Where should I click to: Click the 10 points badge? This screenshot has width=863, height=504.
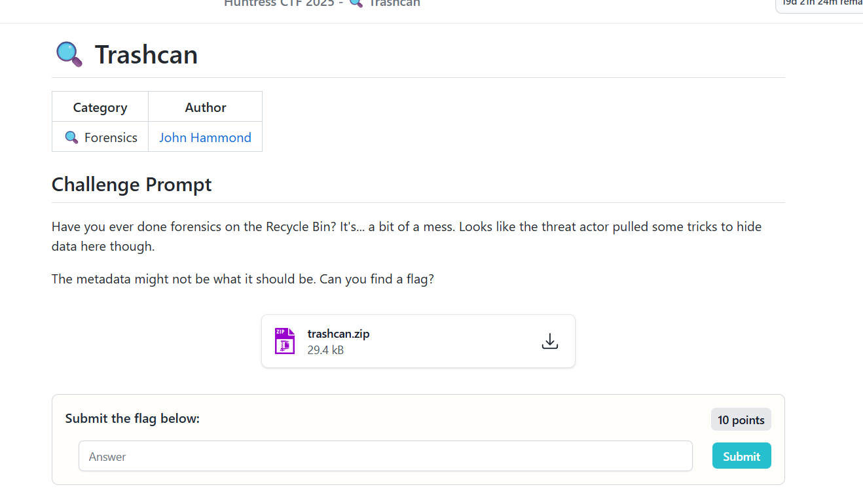[741, 420]
